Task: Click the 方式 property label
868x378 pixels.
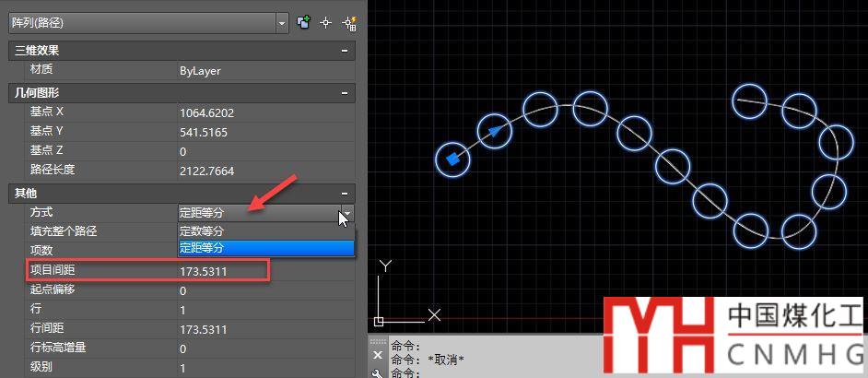Action: [41, 212]
